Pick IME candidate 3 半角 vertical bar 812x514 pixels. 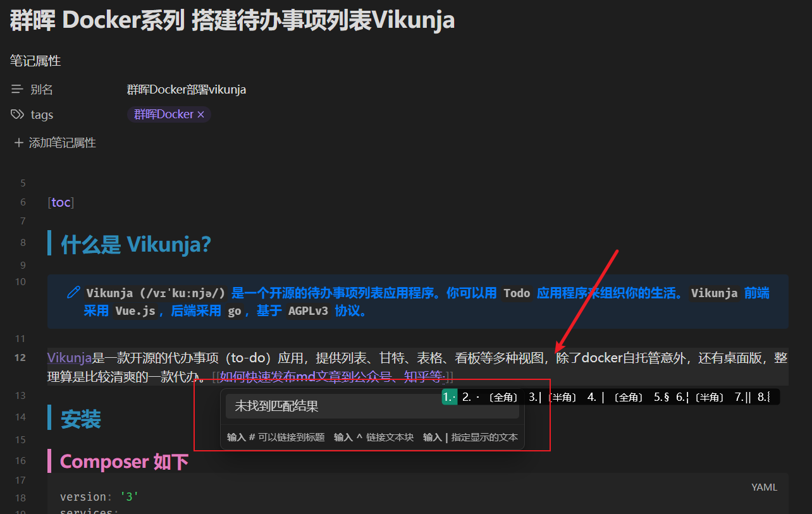[x=553, y=397]
